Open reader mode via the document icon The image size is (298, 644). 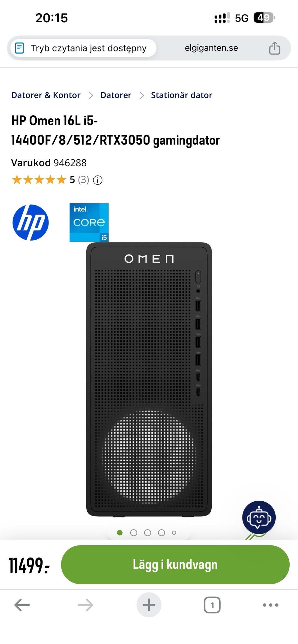coord(20,48)
